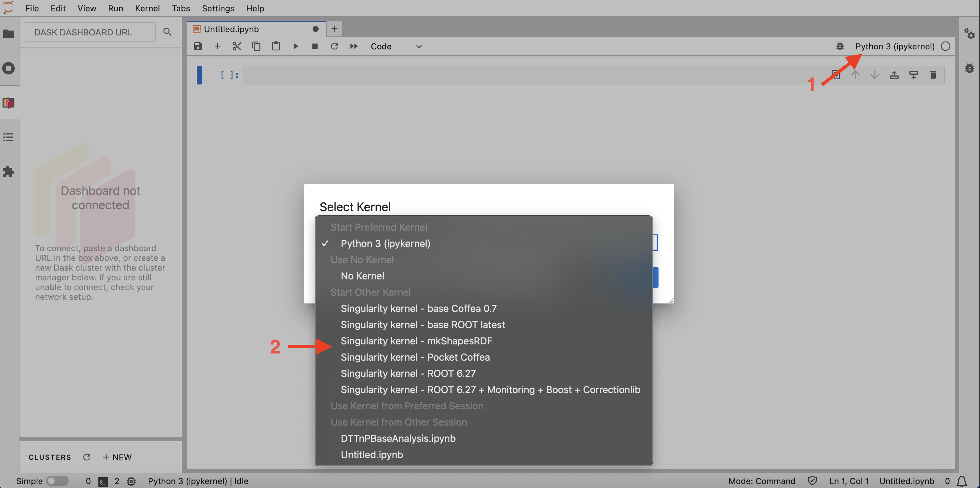This screenshot has width=980, height=488.
Task: Insert a cell below with the plus icon
Action: pos(217,46)
